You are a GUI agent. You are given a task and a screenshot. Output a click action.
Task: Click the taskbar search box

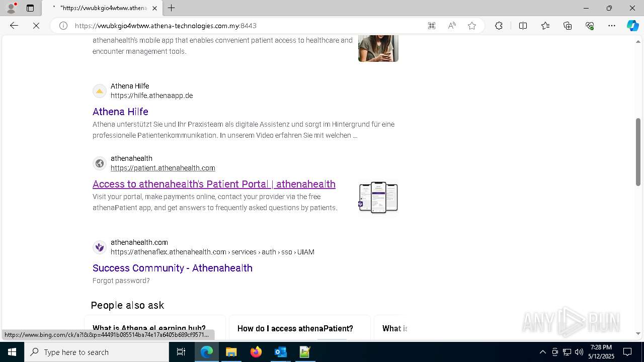point(97,352)
